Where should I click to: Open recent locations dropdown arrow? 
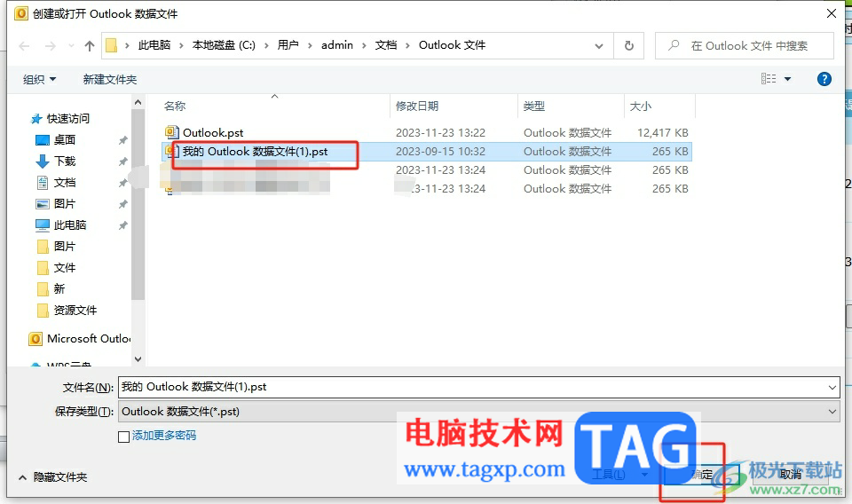click(x=71, y=46)
